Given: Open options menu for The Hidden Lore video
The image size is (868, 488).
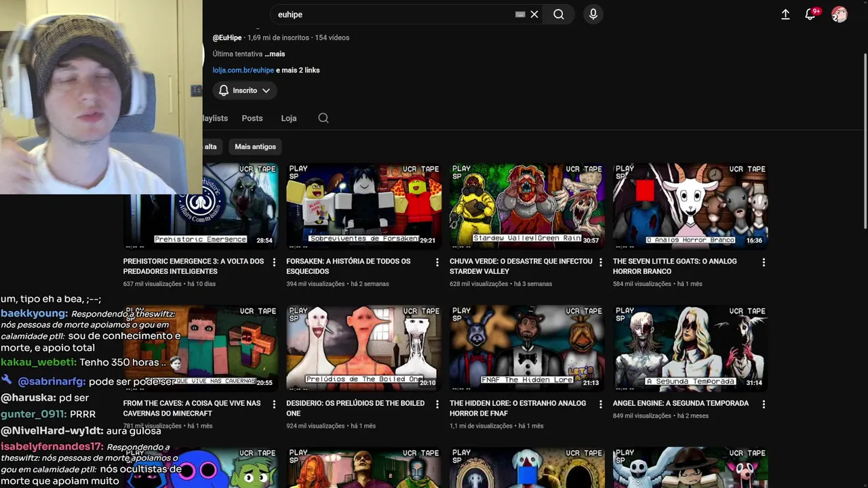Looking at the screenshot, I should point(600,404).
